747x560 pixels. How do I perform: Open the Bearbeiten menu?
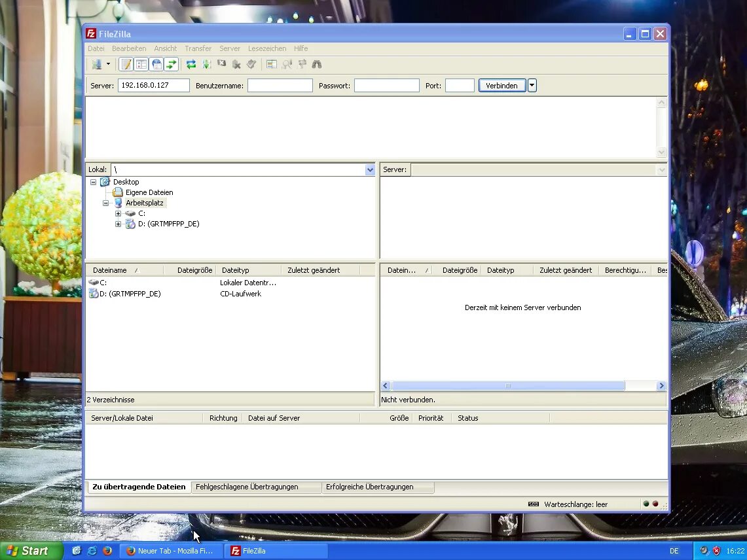pos(129,48)
